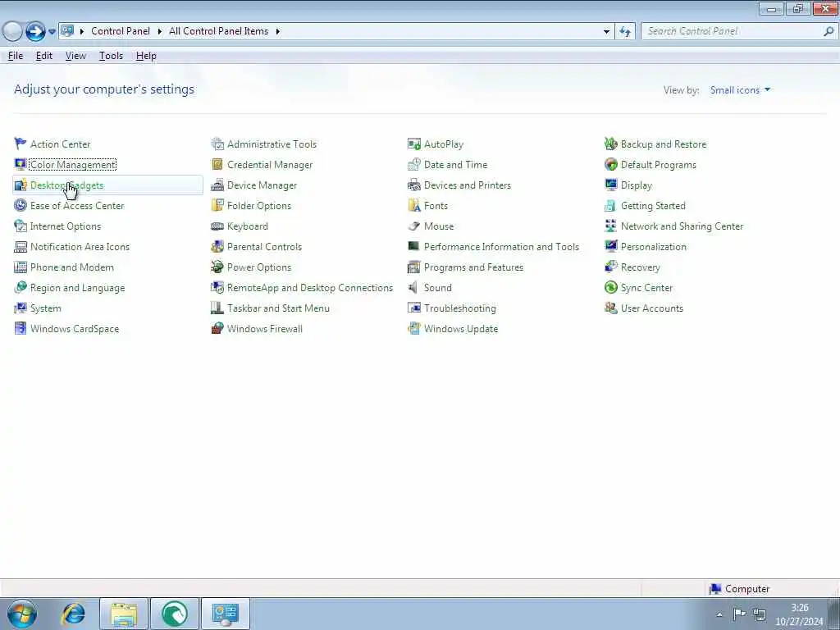This screenshot has width=840, height=630.
Task: Click the Phone and Modem icon
Action: [x=21, y=267]
